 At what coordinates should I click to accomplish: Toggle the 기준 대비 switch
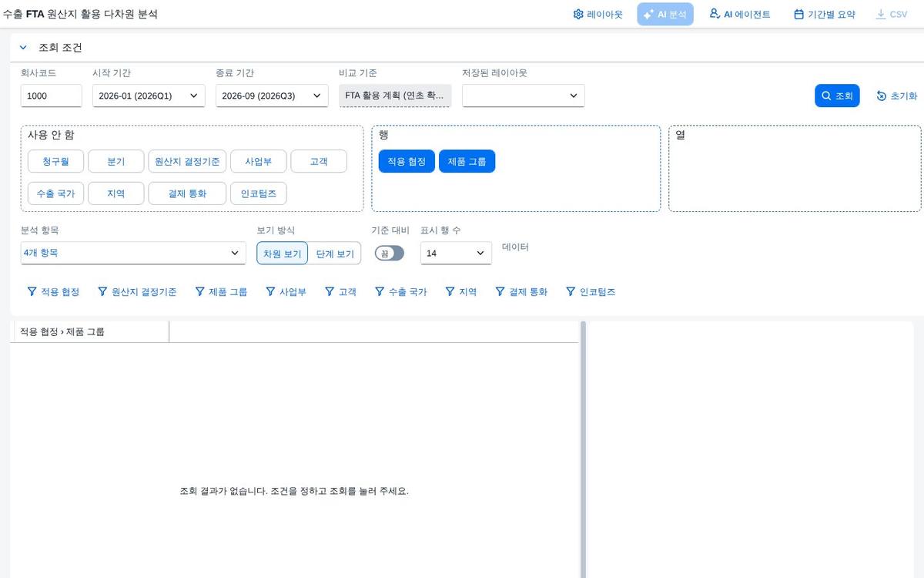[x=389, y=253]
